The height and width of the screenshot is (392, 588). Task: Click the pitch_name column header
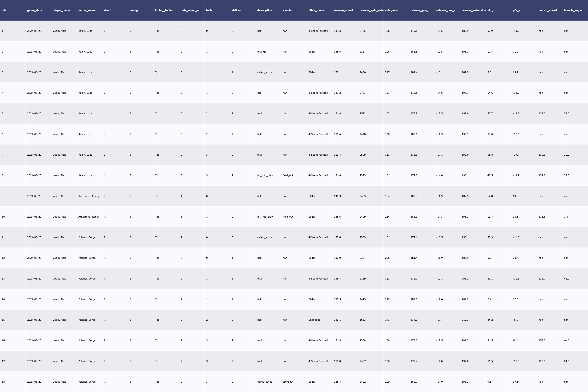point(316,10)
